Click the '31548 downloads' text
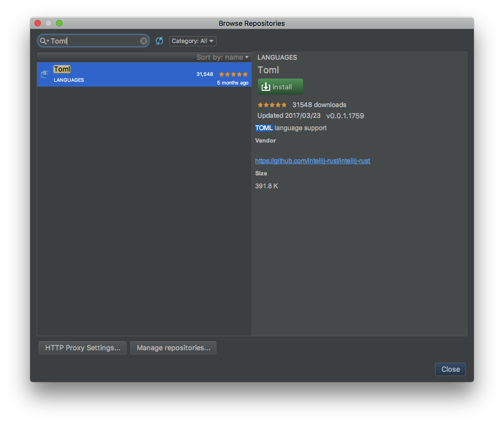This screenshot has width=504, height=425. [319, 105]
